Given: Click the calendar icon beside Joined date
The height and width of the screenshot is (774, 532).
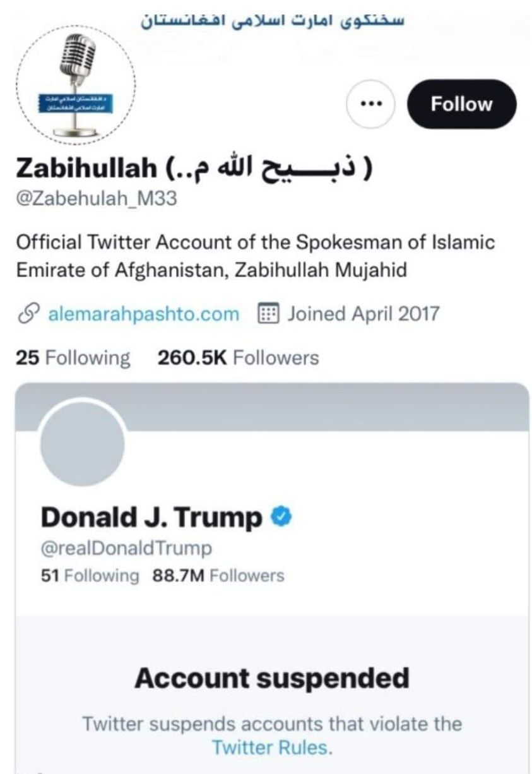Looking at the screenshot, I should (269, 314).
